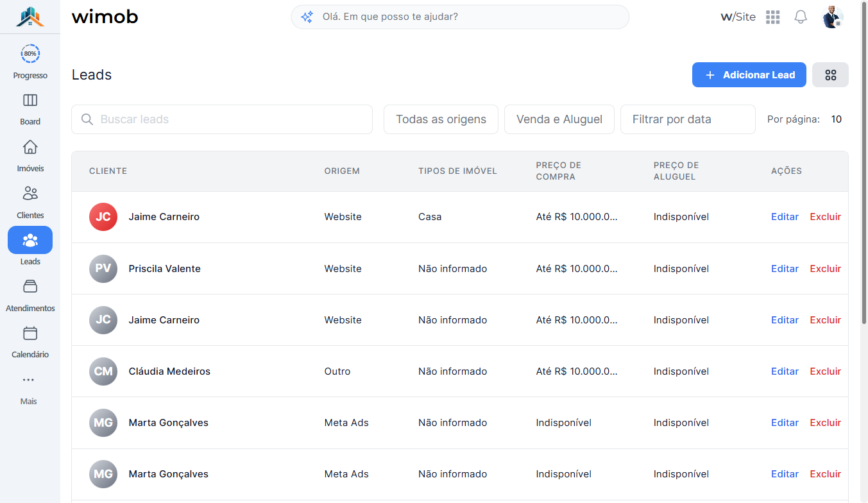Click the Cláudia Medeiros name

coord(169,371)
